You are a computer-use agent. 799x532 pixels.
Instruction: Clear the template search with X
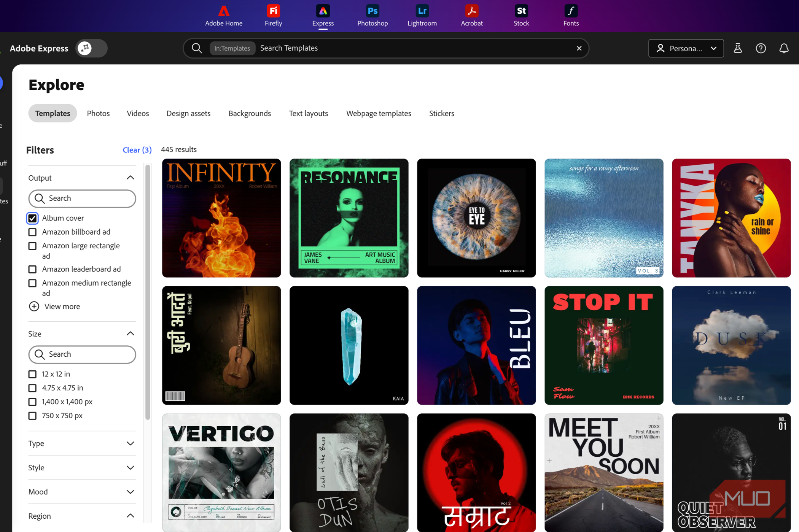pyautogui.click(x=579, y=48)
